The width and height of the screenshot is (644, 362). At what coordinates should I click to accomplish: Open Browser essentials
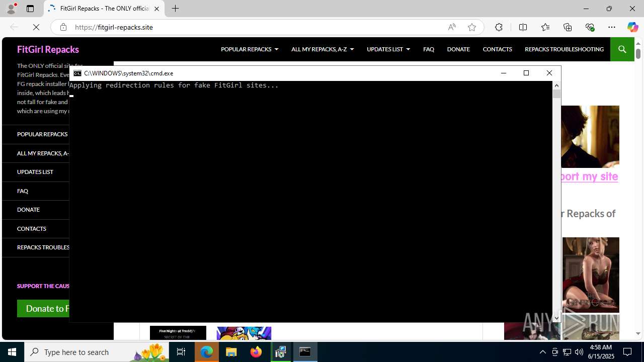pyautogui.click(x=590, y=27)
